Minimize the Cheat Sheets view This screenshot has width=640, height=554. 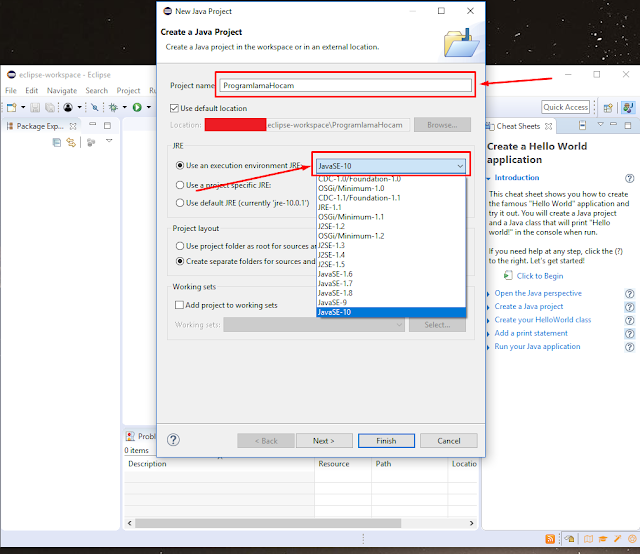(613, 124)
